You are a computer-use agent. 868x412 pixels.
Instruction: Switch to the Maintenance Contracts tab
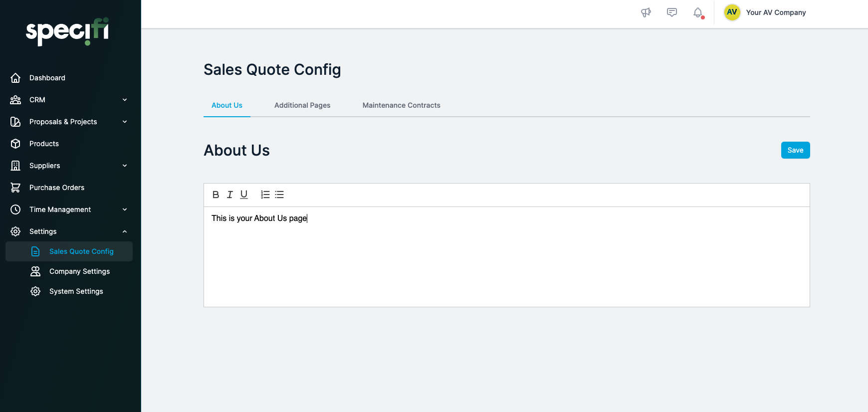click(402, 105)
